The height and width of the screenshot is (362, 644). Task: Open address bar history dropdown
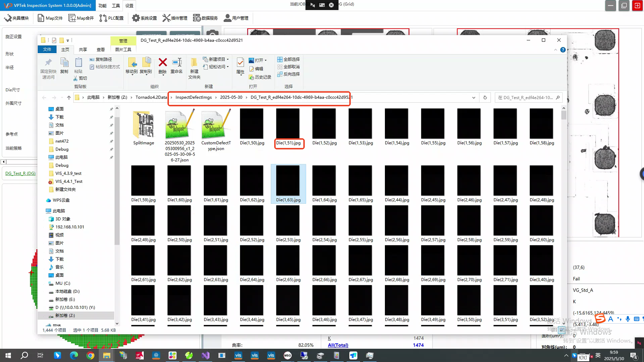474,97
